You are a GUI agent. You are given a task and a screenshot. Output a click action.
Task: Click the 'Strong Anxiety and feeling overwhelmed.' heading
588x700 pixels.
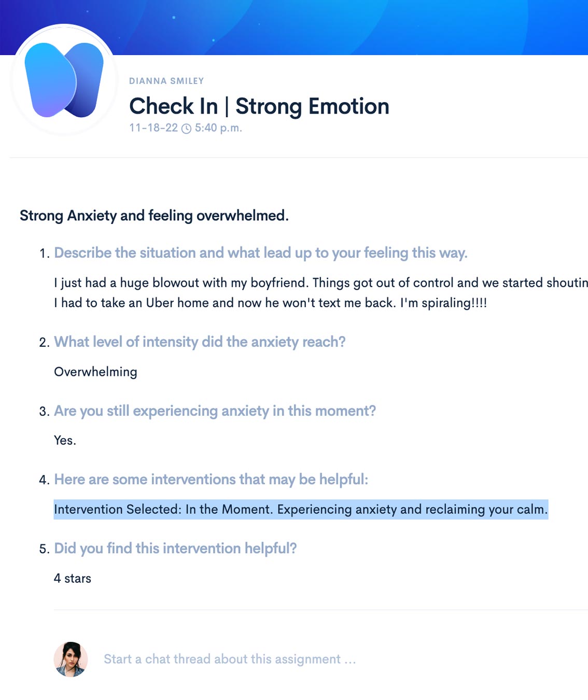tap(154, 215)
